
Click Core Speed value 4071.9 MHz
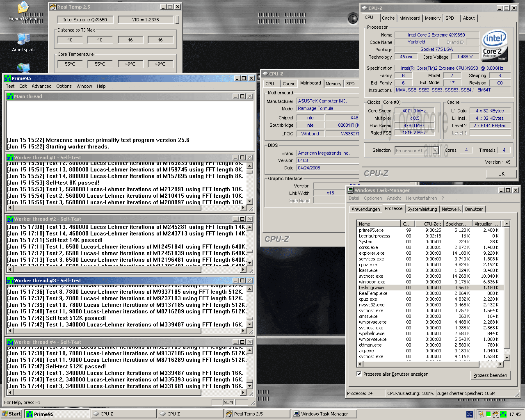click(414, 111)
